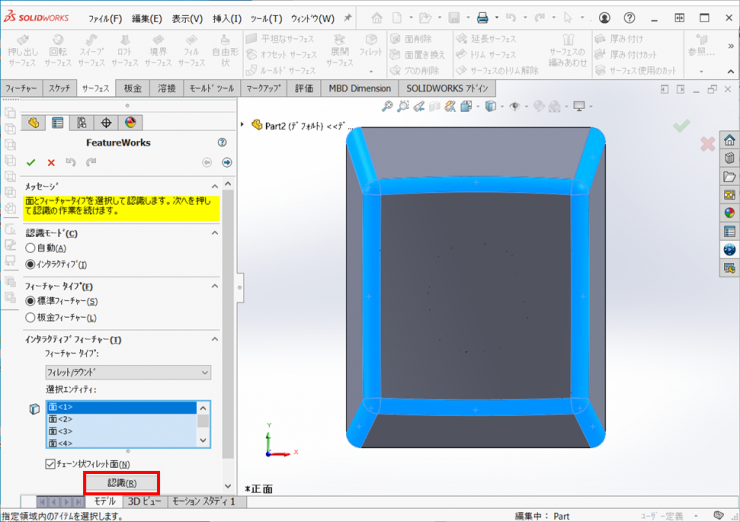The width and height of the screenshot is (740, 522).
Task: Open the フィーチャー タイプ dropdown showing フィレット/ラウンド
Action: click(127, 372)
